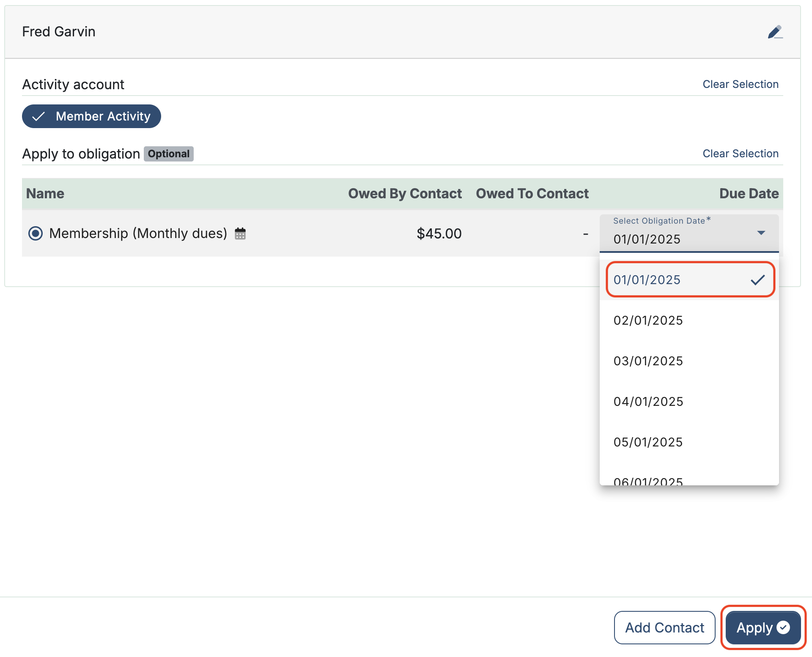Choose 03/01/2025 from the date list
The height and width of the screenshot is (657, 812).
[648, 361]
